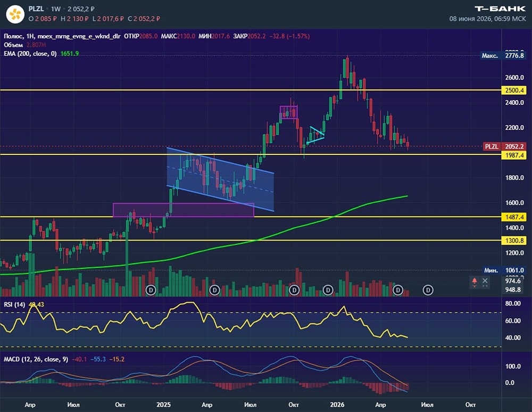The image size is (532, 412).
Task: Open the dividend D marker after April 2026
Action: point(397,290)
